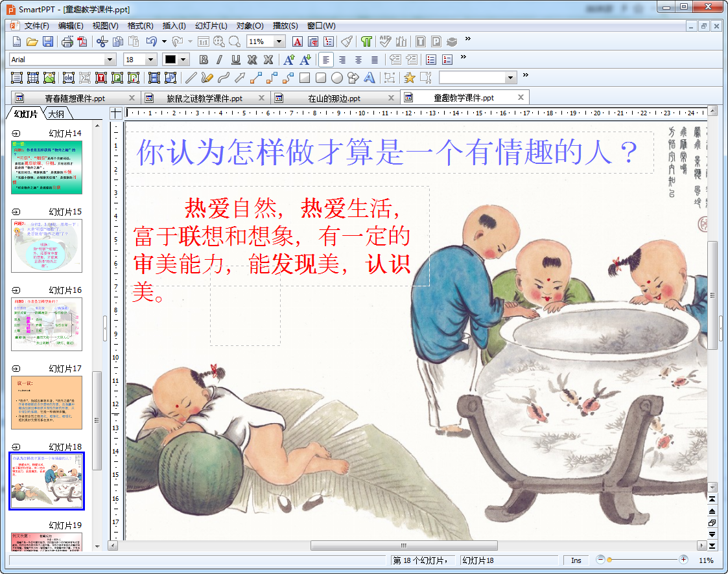Select the line drawing tool
The width and height of the screenshot is (728, 574).
pyautogui.click(x=191, y=78)
